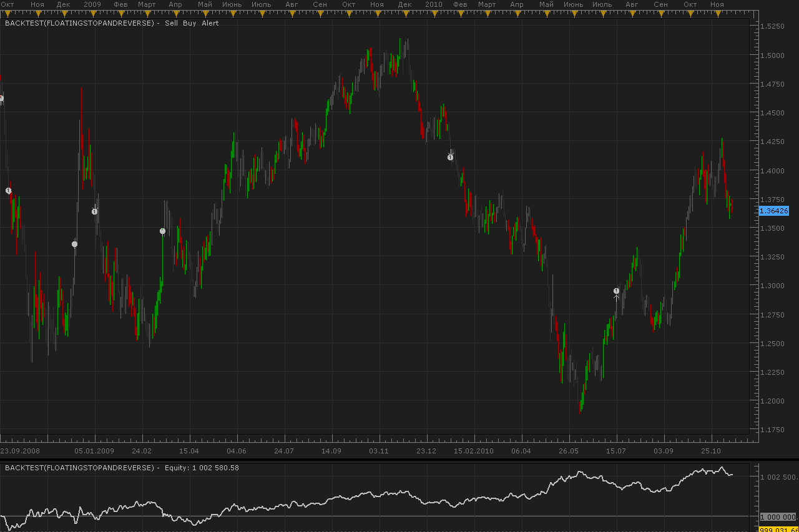Select the down-arrow trade marker near February 2010
The width and height of the screenshot is (799, 532).
coord(451,156)
